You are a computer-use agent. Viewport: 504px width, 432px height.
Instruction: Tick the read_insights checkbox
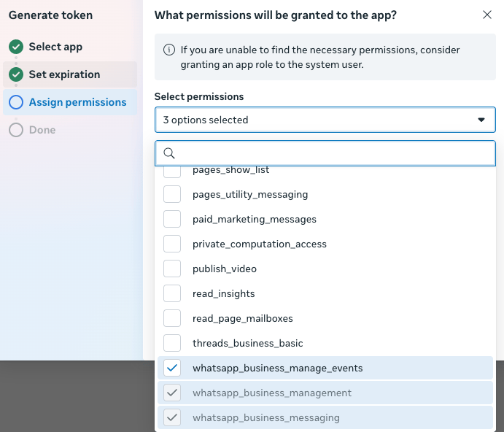[x=172, y=293]
